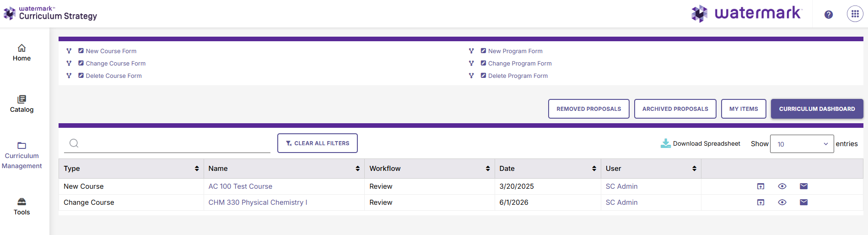868x235 pixels.
Task: Click open-proposal icon for CHM 330 row
Action: [760, 202]
